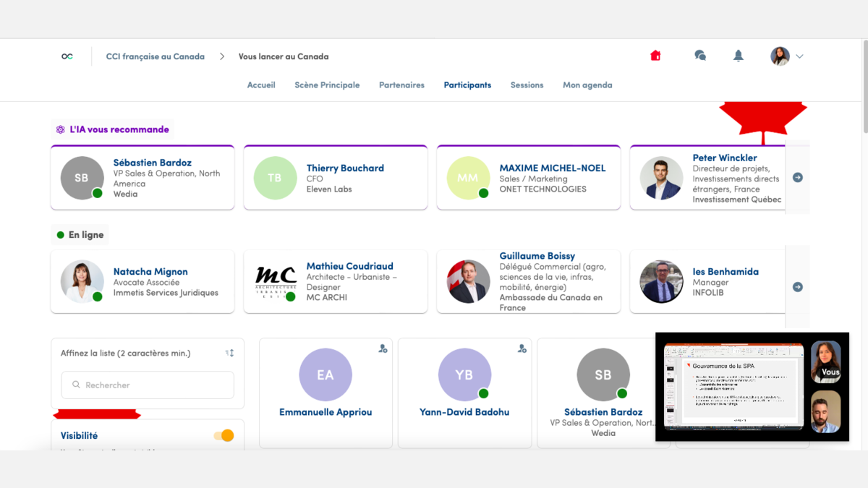Click the red home icon
Image resolution: width=868 pixels, height=488 pixels.
(655, 56)
